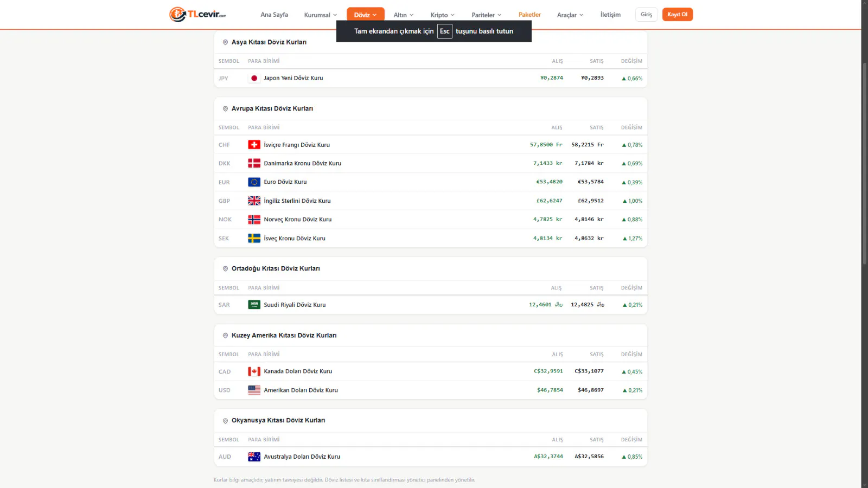
Task: Click the USD sell price $46,8697
Action: click(591, 390)
